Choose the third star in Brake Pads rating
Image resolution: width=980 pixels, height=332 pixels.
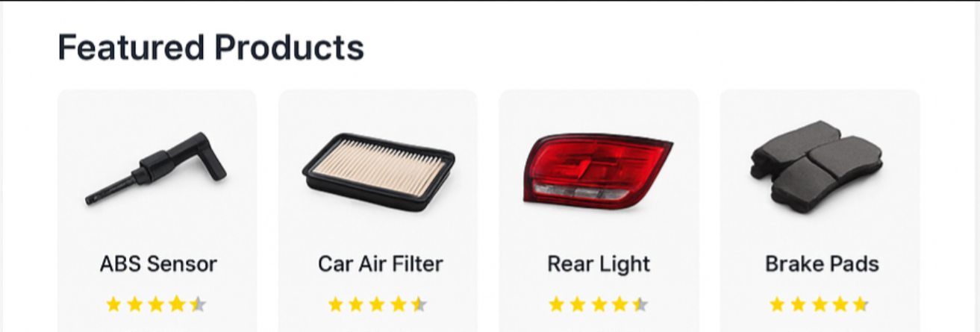[x=819, y=304]
